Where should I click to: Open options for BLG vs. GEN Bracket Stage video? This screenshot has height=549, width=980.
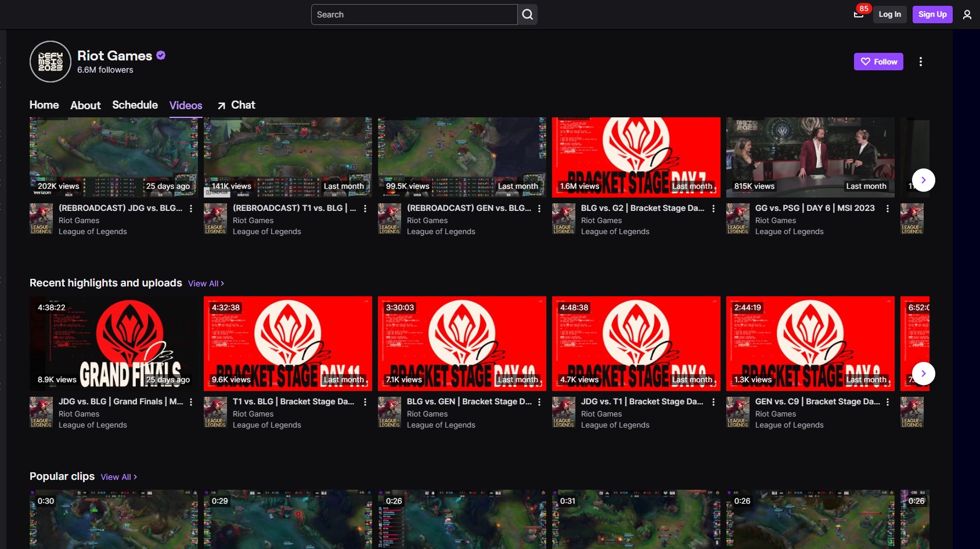539,402
